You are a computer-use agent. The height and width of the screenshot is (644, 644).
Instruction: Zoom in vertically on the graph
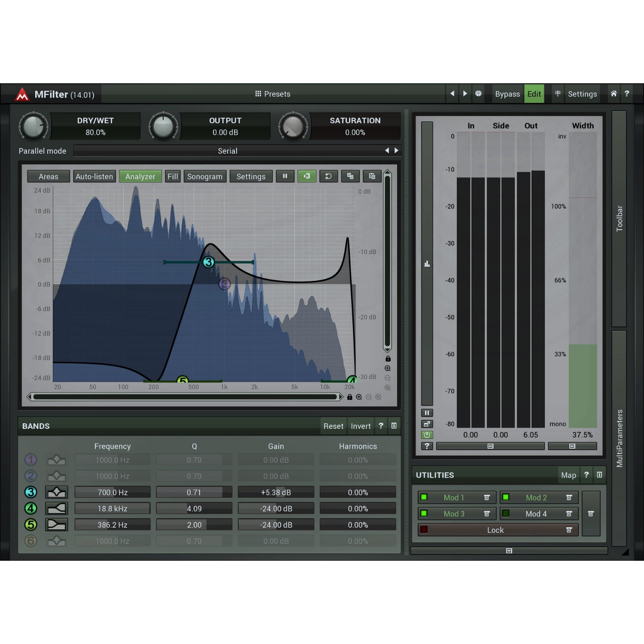click(388, 368)
